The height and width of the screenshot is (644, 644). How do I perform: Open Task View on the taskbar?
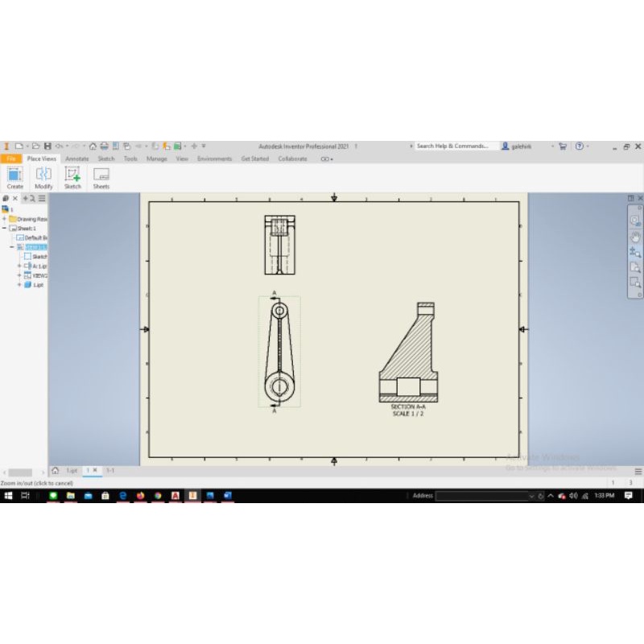[25, 496]
